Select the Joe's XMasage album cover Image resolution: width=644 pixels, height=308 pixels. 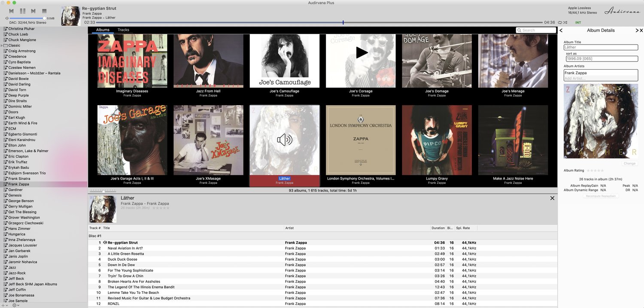pos(208,140)
